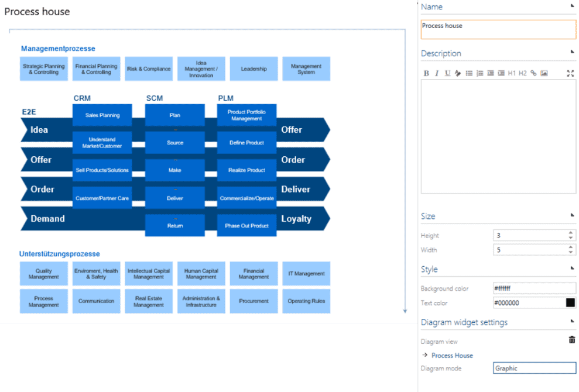
Task: Toggle underline formatting in Description toolbar
Action: (447, 73)
